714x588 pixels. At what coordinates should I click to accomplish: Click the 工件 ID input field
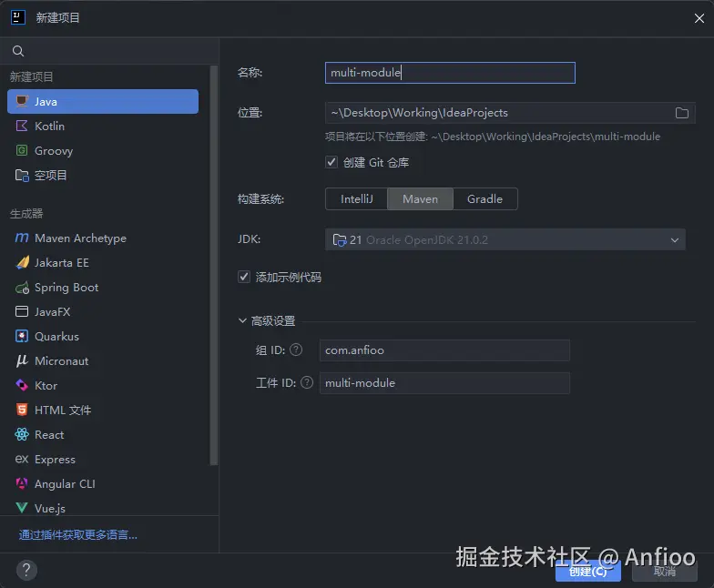click(444, 382)
